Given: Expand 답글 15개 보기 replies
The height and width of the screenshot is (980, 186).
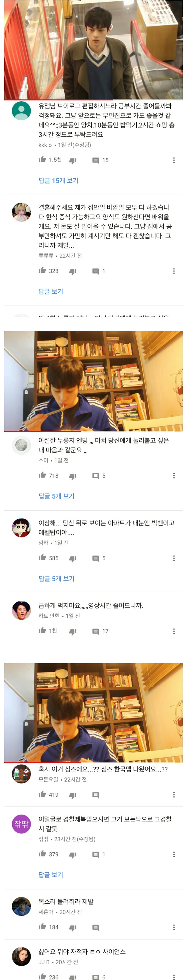Looking at the screenshot, I should (58, 180).
